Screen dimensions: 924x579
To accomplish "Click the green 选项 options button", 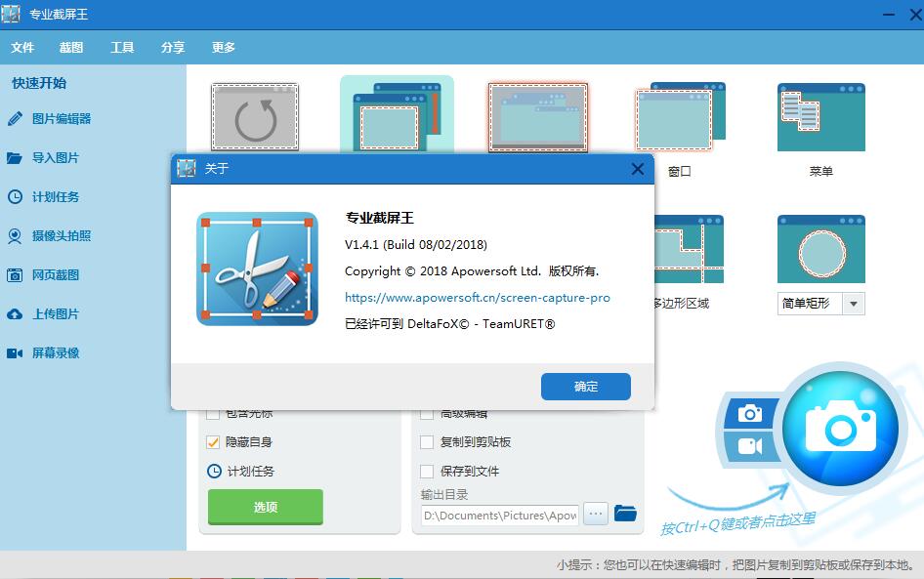I will 264,509.
